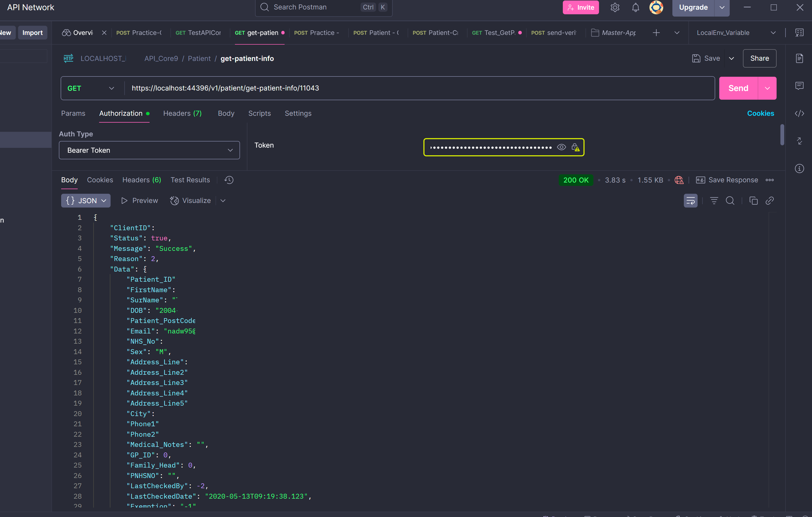
Task: Open the comments icon in right sidebar
Action: tap(799, 86)
